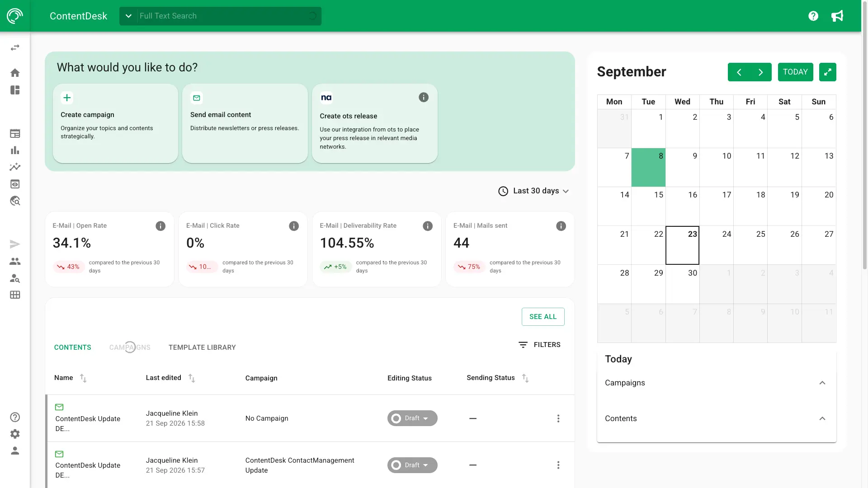
Task: Expand the calendar to fullscreen
Action: [x=828, y=72]
